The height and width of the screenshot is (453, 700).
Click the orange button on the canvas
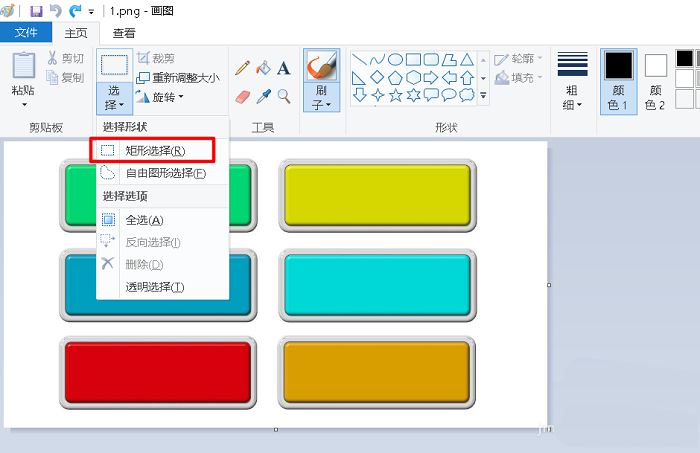tap(377, 373)
